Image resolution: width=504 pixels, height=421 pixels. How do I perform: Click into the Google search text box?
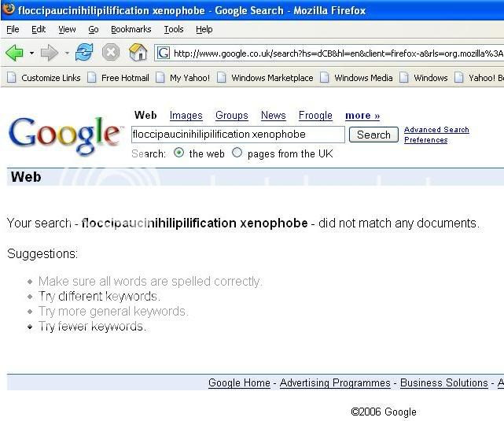click(x=238, y=135)
